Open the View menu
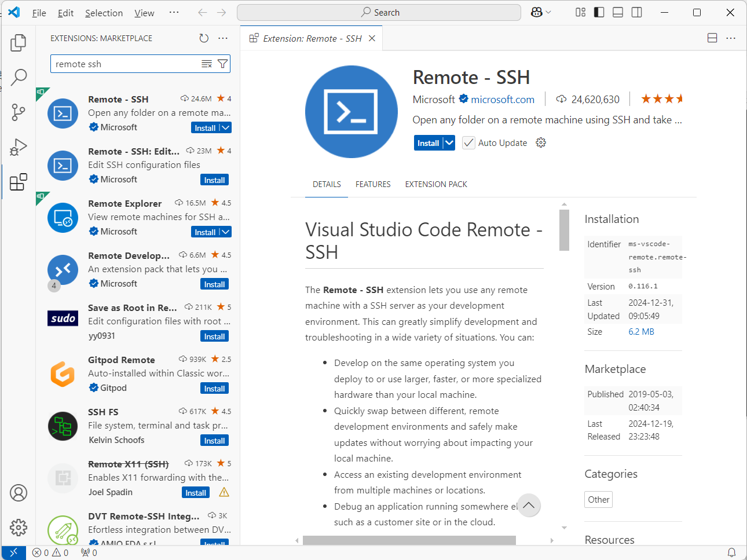The height and width of the screenshot is (560, 747). tap(144, 13)
